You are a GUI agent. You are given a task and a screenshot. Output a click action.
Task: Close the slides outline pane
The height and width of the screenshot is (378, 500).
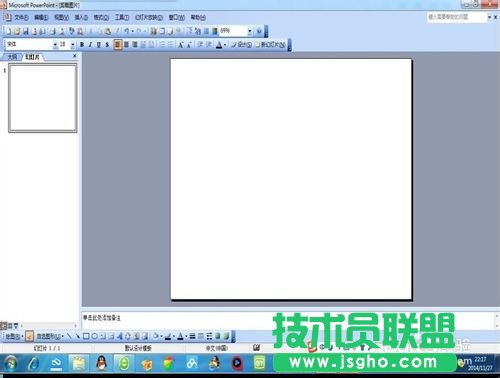(x=75, y=56)
